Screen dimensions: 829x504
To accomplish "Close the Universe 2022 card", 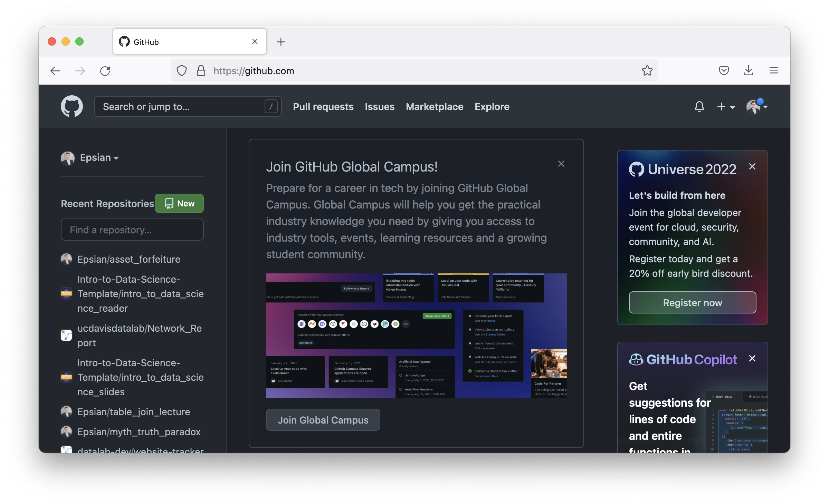I will pos(752,166).
